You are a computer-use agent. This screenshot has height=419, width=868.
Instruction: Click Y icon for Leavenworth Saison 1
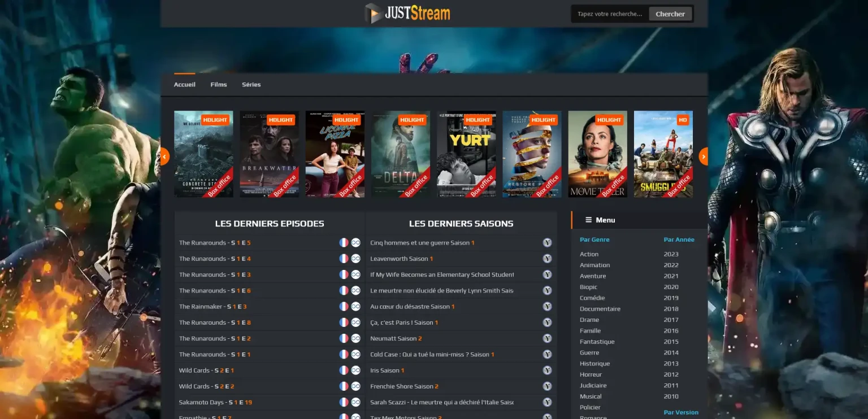(x=547, y=259)
